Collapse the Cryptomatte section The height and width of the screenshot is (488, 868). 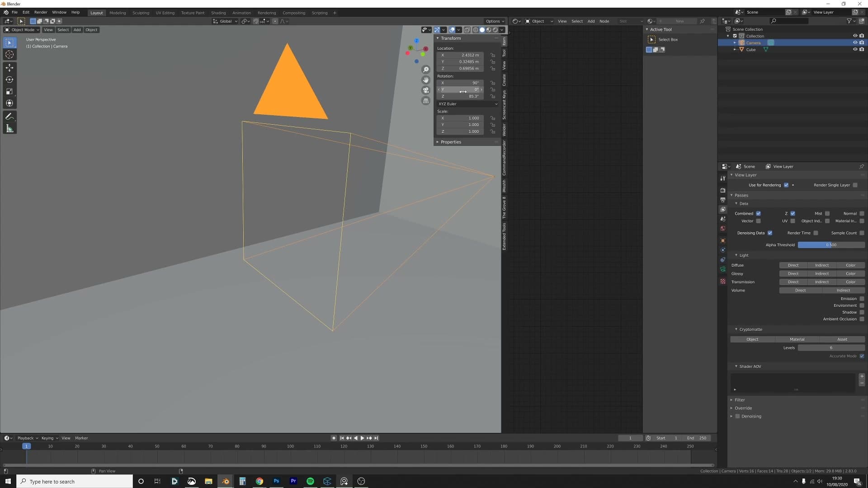750,329
